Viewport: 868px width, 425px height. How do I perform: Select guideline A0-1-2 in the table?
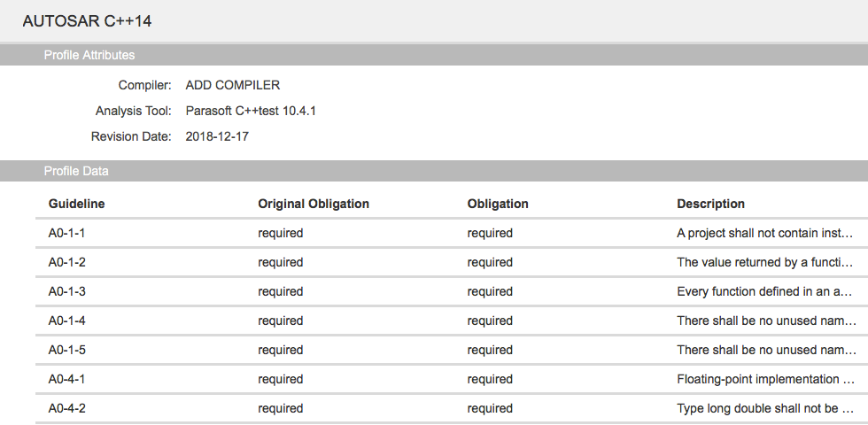[452, 262]
